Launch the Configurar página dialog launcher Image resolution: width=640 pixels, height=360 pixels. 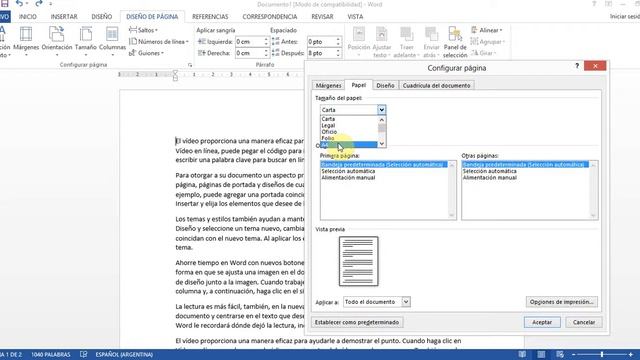(x=190, y=65)
